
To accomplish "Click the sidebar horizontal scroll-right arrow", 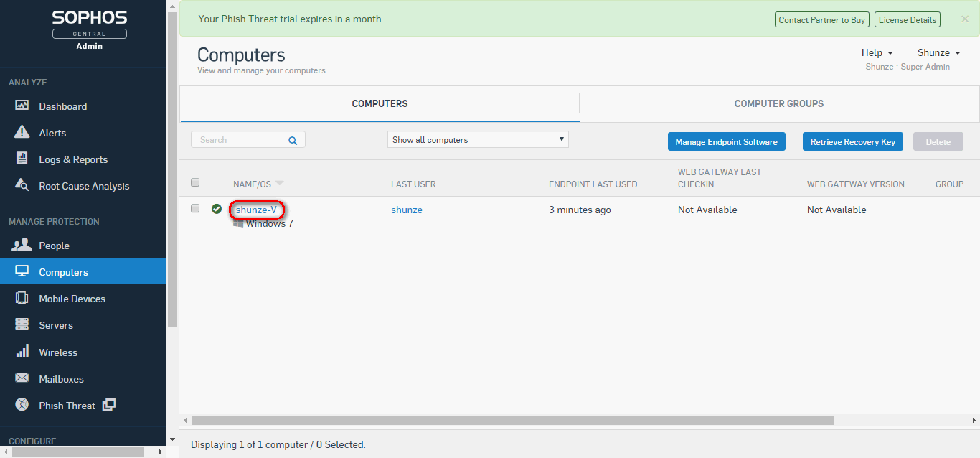I will (x=160, y=452).
